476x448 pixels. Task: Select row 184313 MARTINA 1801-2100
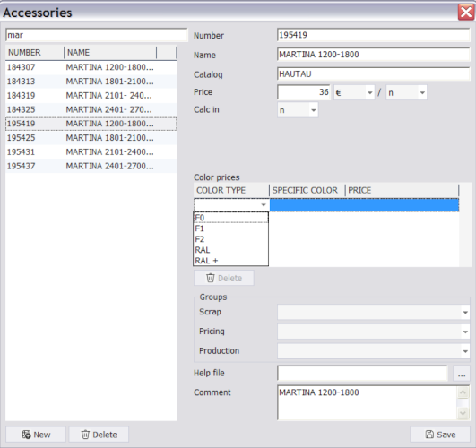coord(91,82)
